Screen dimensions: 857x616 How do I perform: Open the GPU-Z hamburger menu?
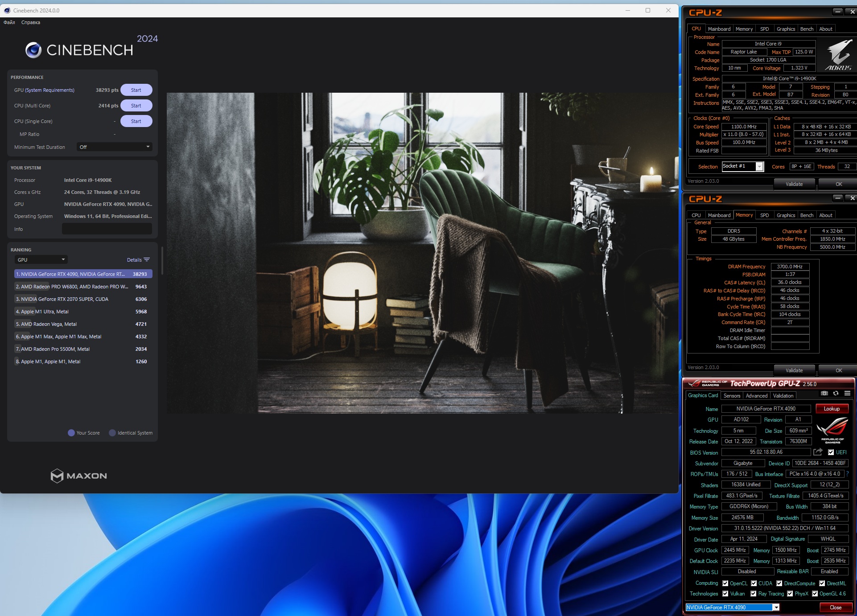pyautogui.click(x=847, y=394)
